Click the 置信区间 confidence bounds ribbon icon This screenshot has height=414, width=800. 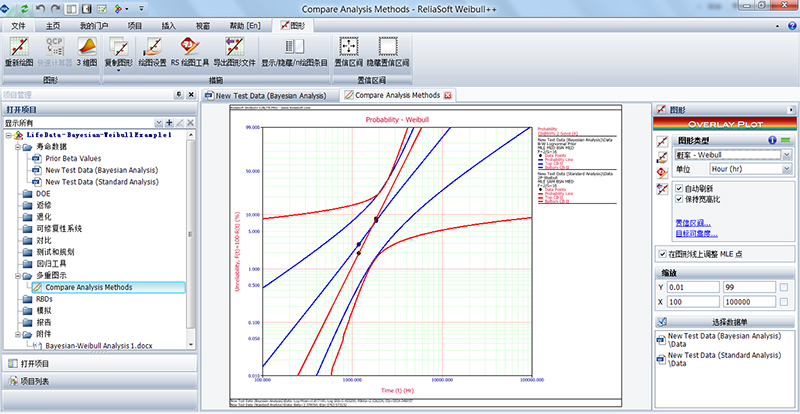pos(349,47)
